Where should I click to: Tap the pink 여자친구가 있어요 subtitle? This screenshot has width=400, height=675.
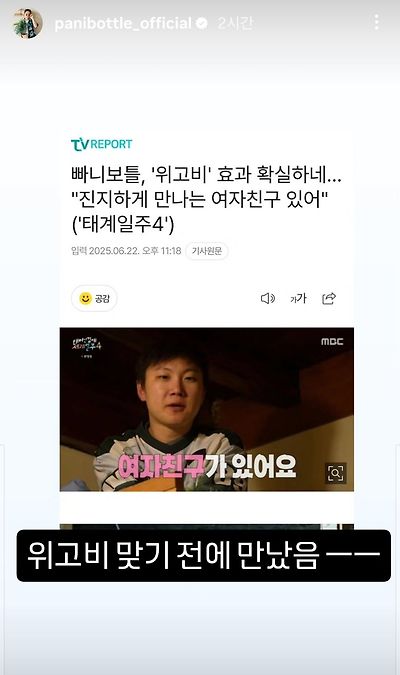[207, 466]
